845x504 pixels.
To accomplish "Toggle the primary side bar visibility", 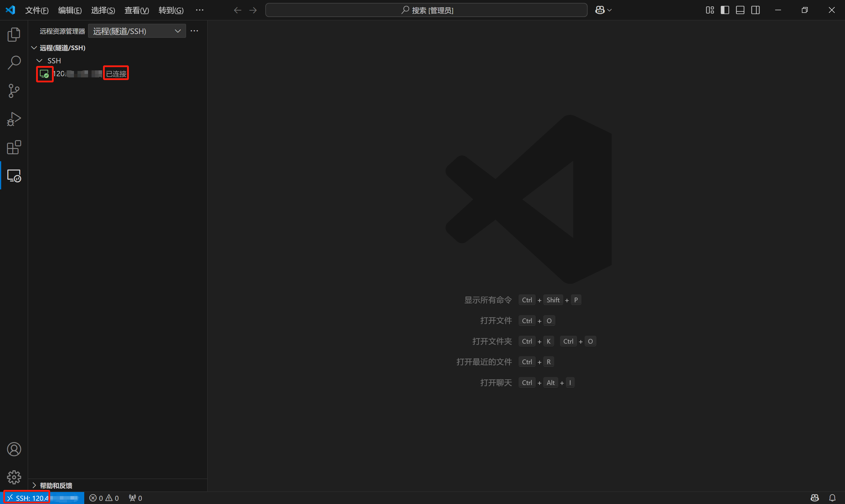I will [x=725, y=10].
